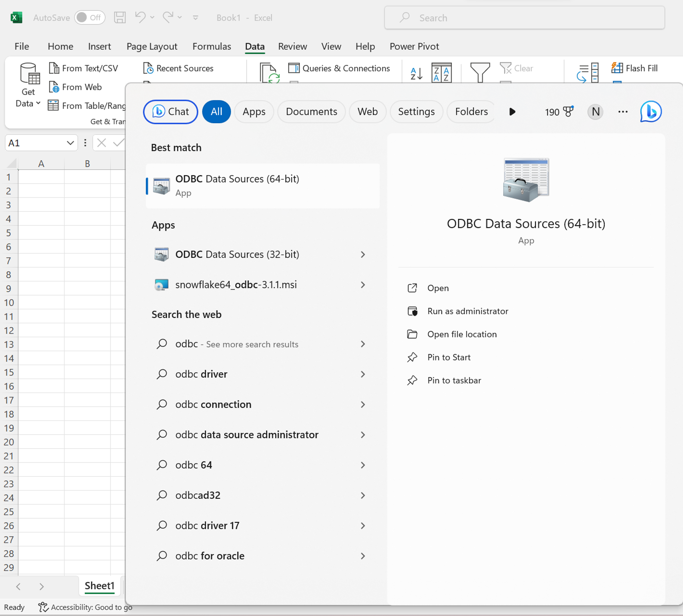Click Accessibility: Good to go status
This screenshot has height=616, width=683.
point(85,607)
